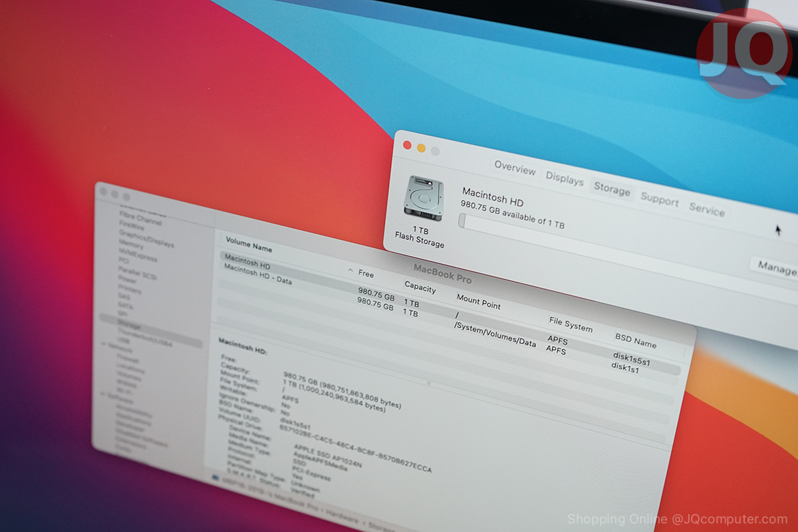Select the Storage tab in About window

[612, 190]
